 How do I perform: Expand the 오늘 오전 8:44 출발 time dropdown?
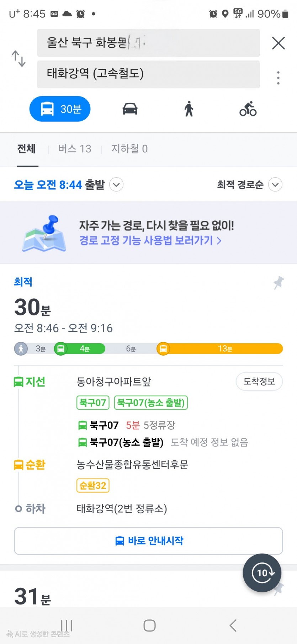(116, 185)
